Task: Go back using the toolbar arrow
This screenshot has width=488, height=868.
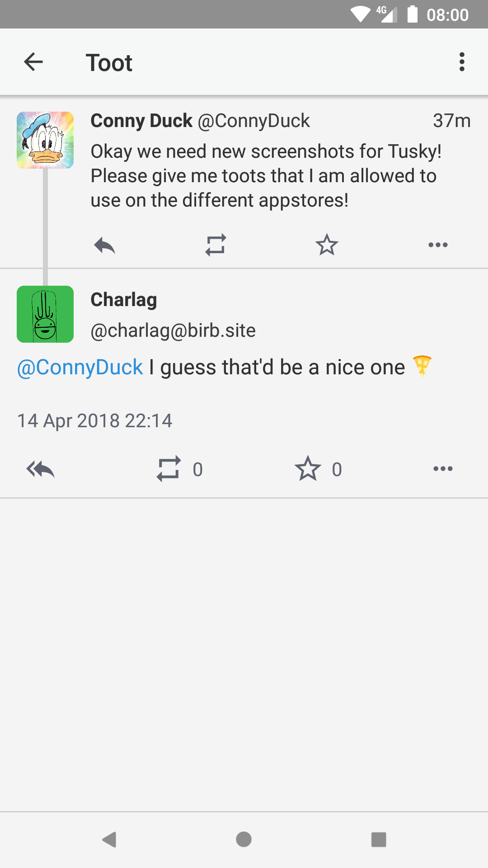Action: tap(33, 62)
